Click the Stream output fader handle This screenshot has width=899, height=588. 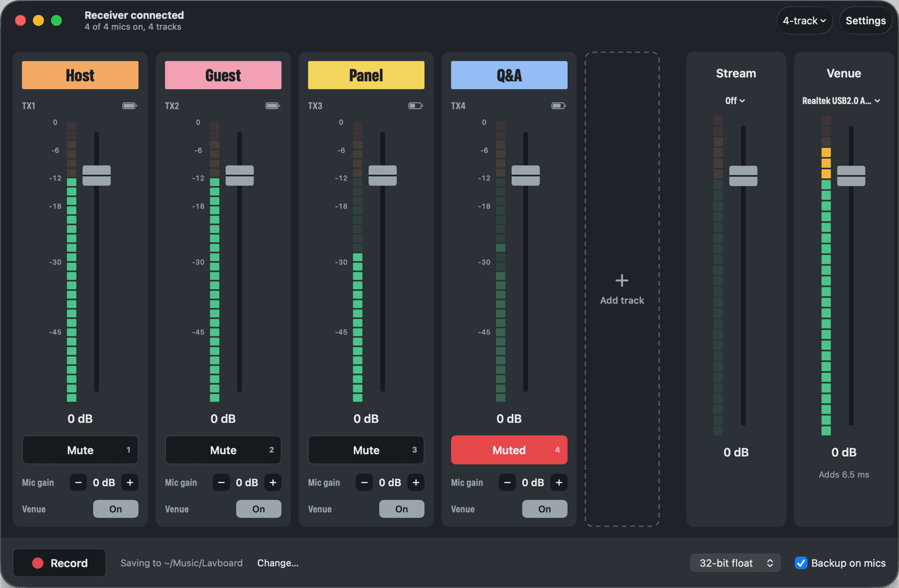click(743, 176)
